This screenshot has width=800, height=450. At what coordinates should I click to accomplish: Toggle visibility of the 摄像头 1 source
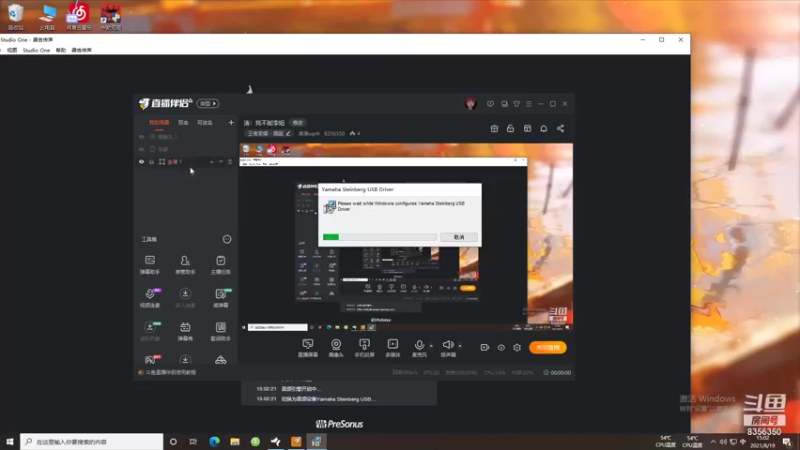(x=141, y=137)
